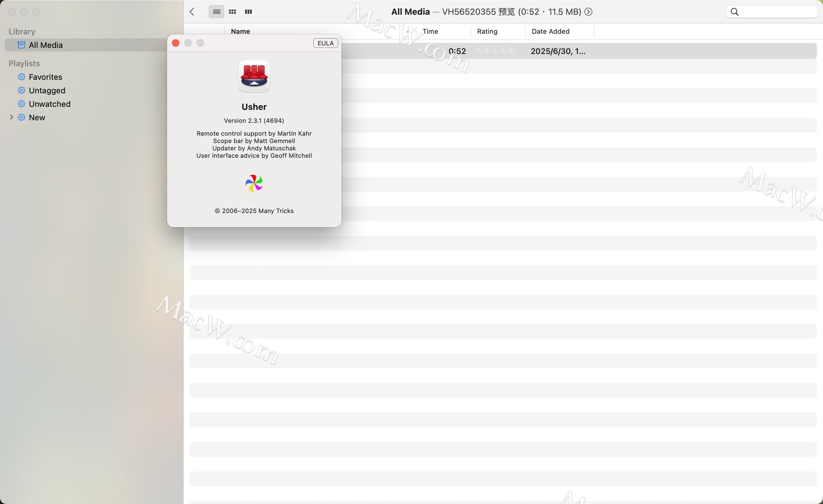823x504 pixels.
Task: Go back with the toolbar back chevron
Action: point(192,12)
